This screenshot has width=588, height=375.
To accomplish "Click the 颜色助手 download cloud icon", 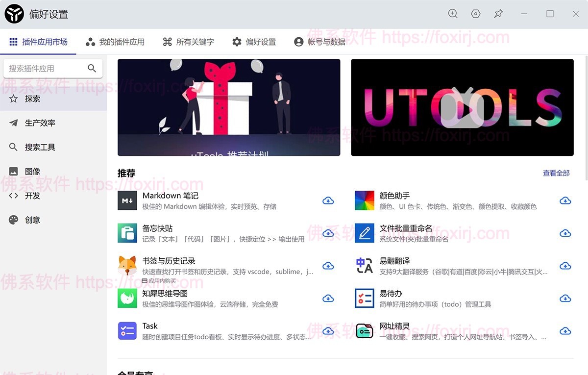I will 565,200.
